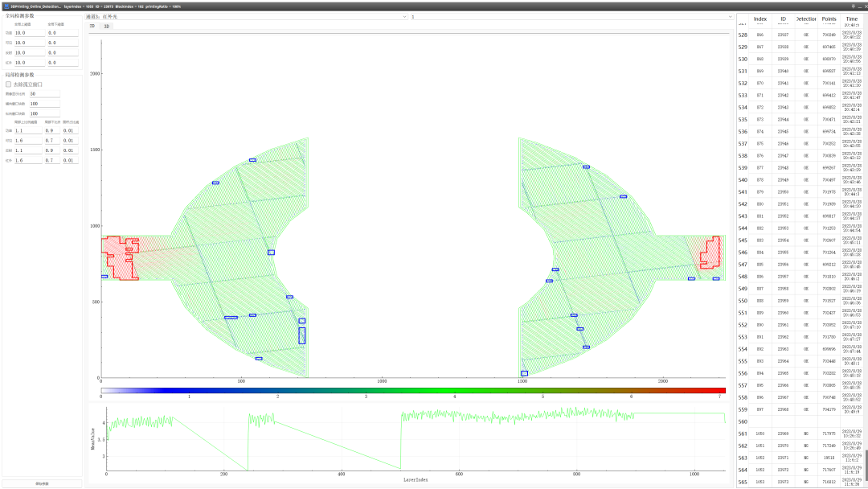The width and height of the screenshot is (868, 489).
Task: Select table row number 535
Action: [743, 120]
